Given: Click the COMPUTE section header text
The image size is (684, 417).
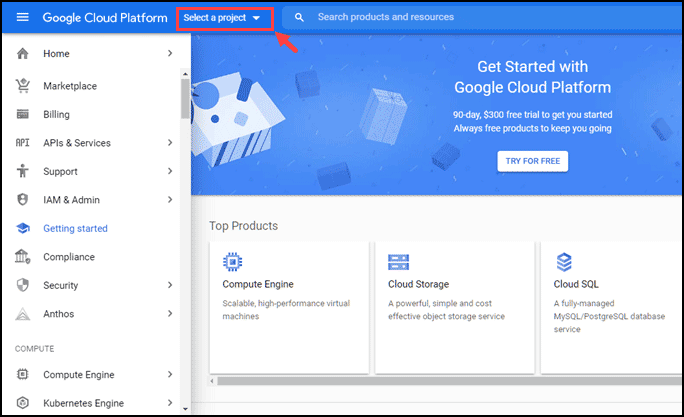Looking at the screenshot, I should point(34,349).
